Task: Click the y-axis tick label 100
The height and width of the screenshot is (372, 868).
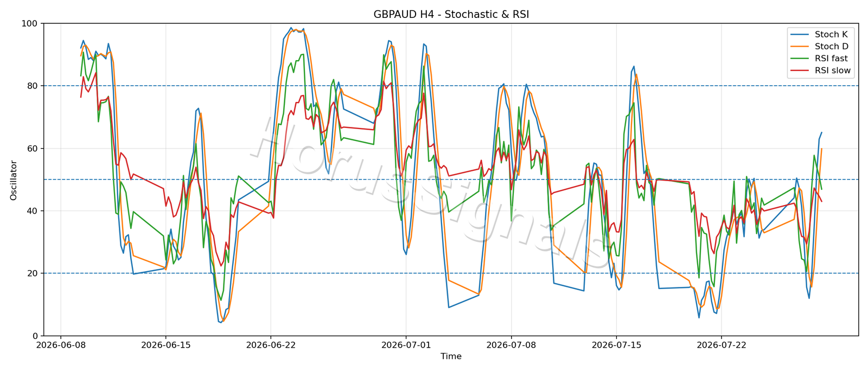Action: pyautogui.click(x=29, y=24)
